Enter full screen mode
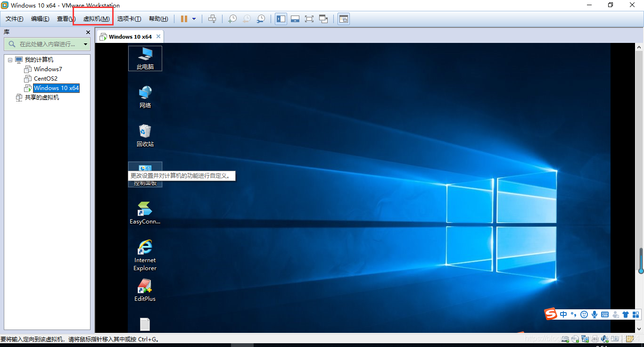 tap(309, 19)
